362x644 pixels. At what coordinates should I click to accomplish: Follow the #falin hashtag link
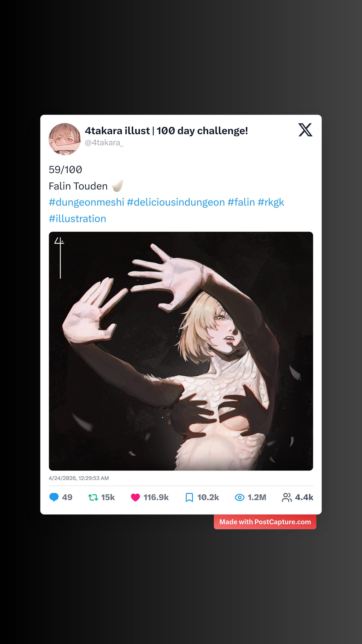[x=241, y=202]
